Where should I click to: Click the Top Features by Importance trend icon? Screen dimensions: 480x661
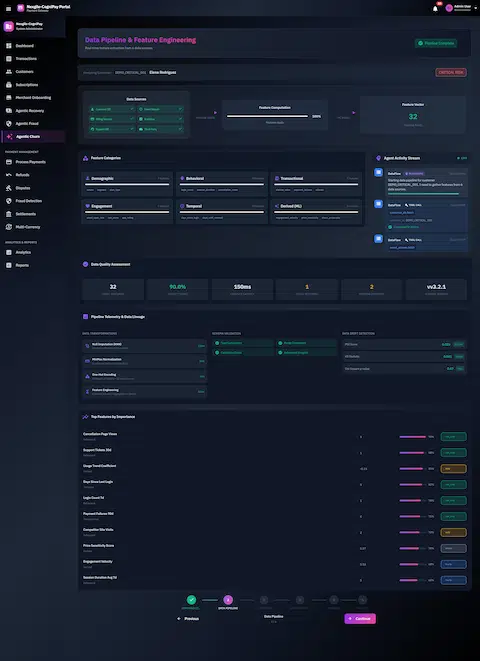click(86, 416)
